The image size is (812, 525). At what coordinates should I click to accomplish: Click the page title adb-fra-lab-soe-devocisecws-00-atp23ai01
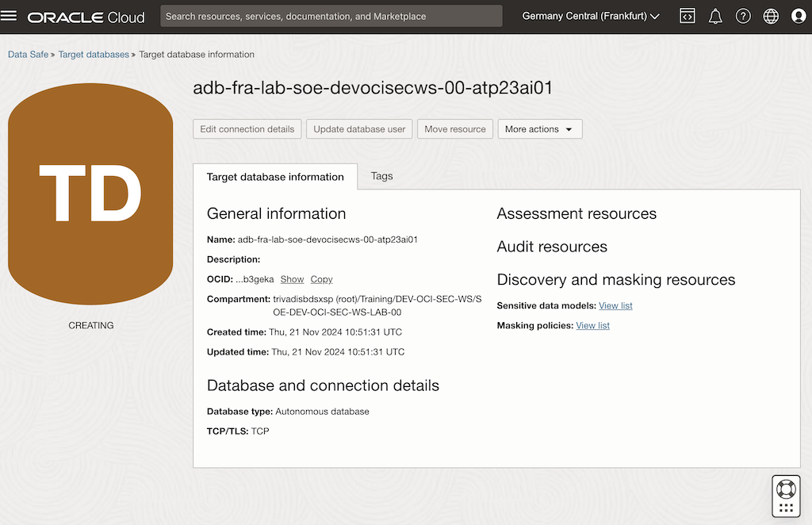point(373,87)
